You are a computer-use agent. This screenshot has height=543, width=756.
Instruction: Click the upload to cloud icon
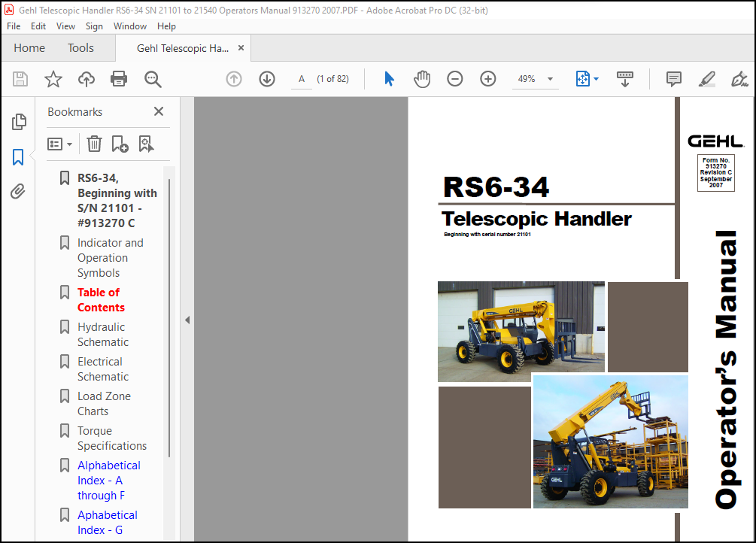(x=87, y=79)
